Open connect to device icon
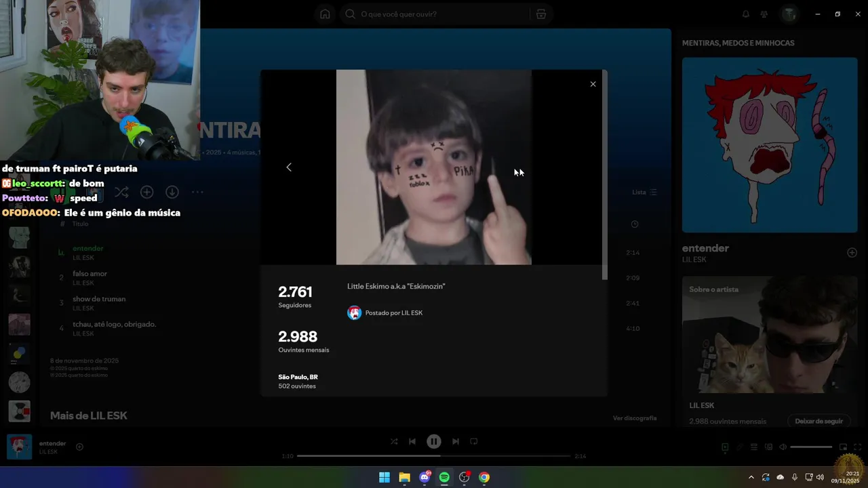The height and width of the screenshot is (488, 868). pyautogui.click(x=768, y=447)
